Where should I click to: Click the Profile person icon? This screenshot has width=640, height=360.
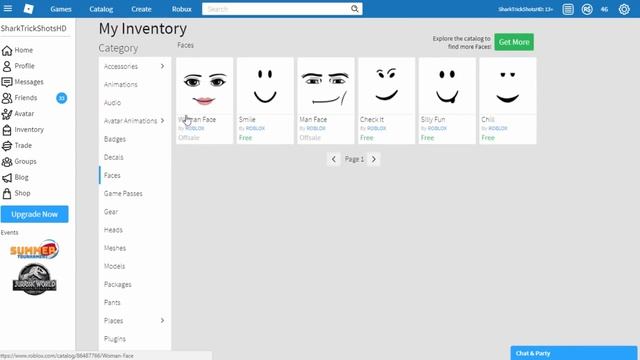[x=7, y=66]
